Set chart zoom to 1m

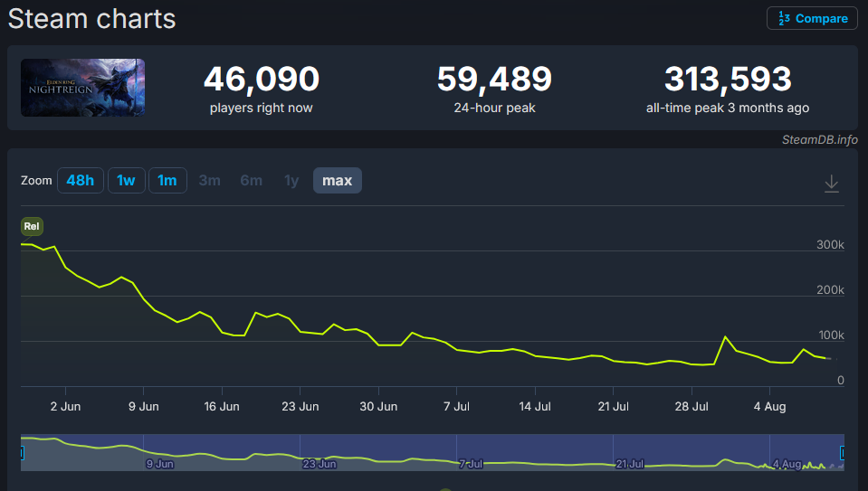167,180
